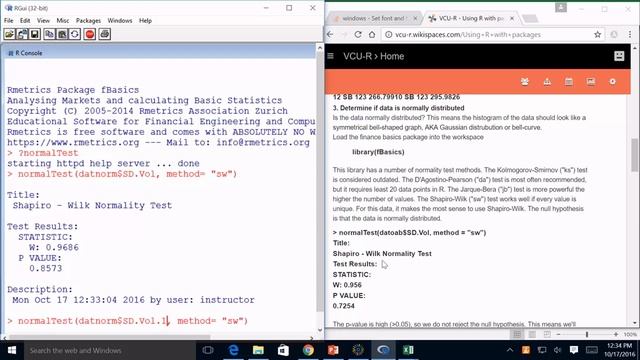Click the '3. Determine if data is normally distributed' heading
This screenshot has width=640, height=360.
398,108
